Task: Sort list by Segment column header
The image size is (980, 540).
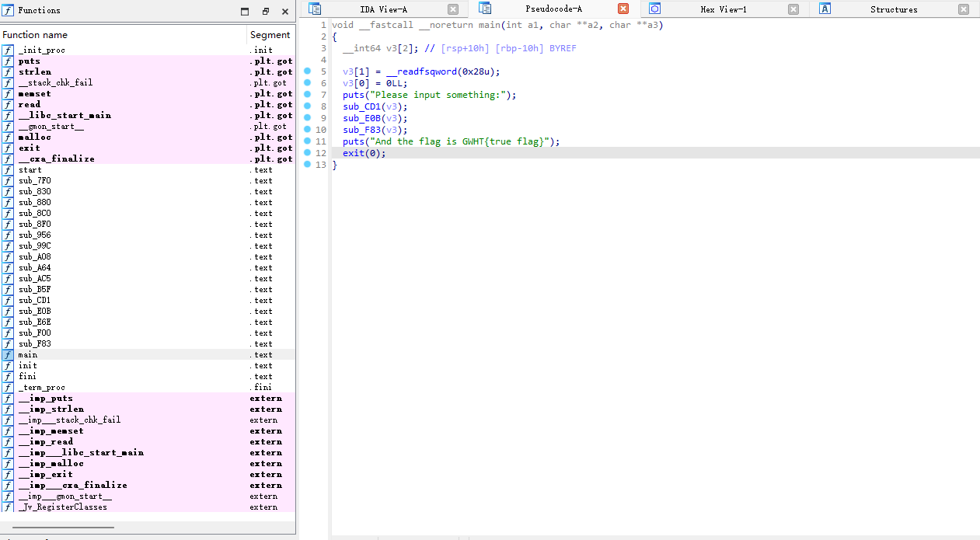Action: pos(270,35)
